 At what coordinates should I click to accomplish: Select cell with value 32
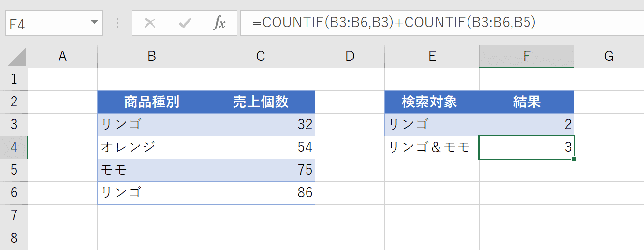261,125
